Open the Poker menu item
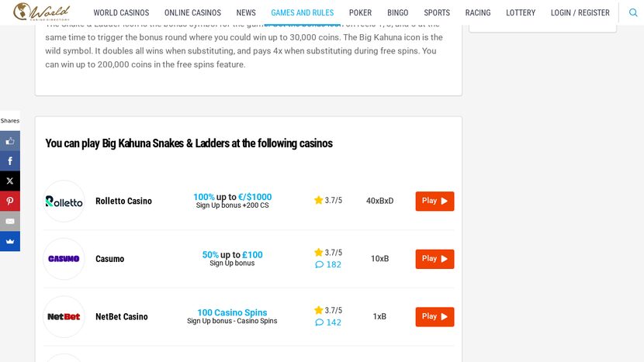 [x=360, y=13]
